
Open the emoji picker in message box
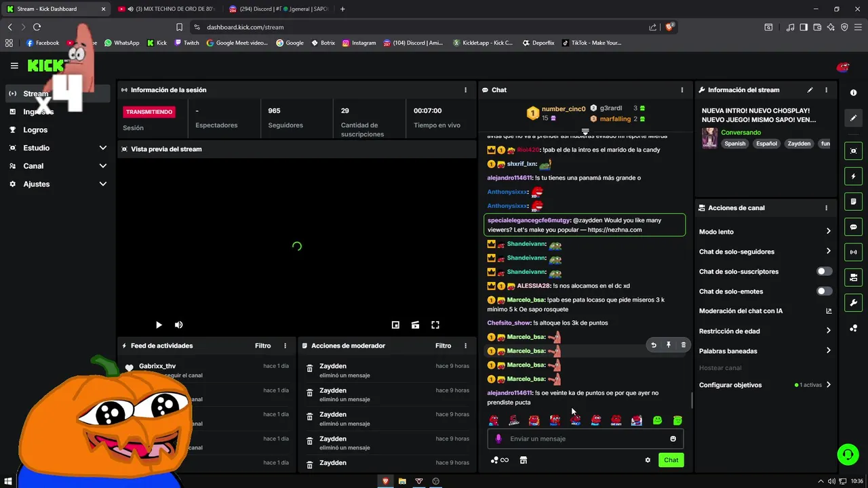click(x=673, y=439)
